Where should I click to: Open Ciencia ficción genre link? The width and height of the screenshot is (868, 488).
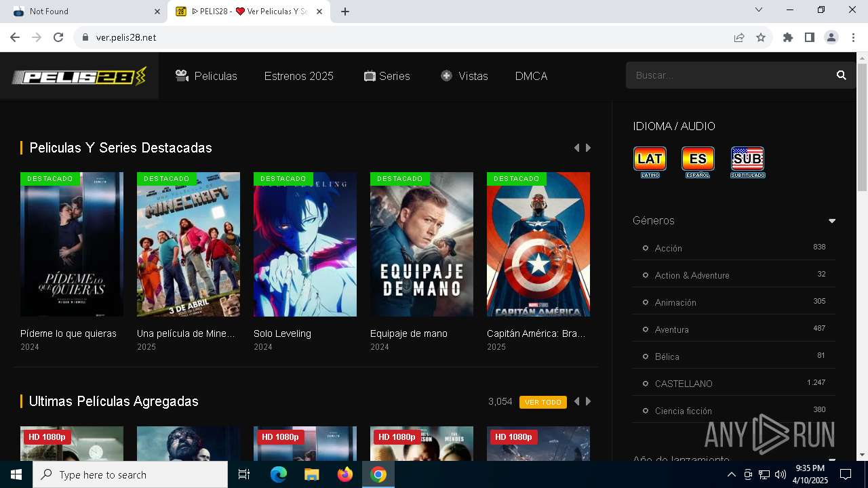684,411
